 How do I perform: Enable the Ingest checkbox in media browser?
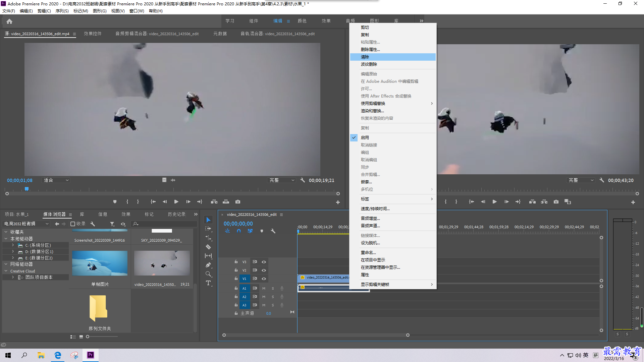[73, 224]
